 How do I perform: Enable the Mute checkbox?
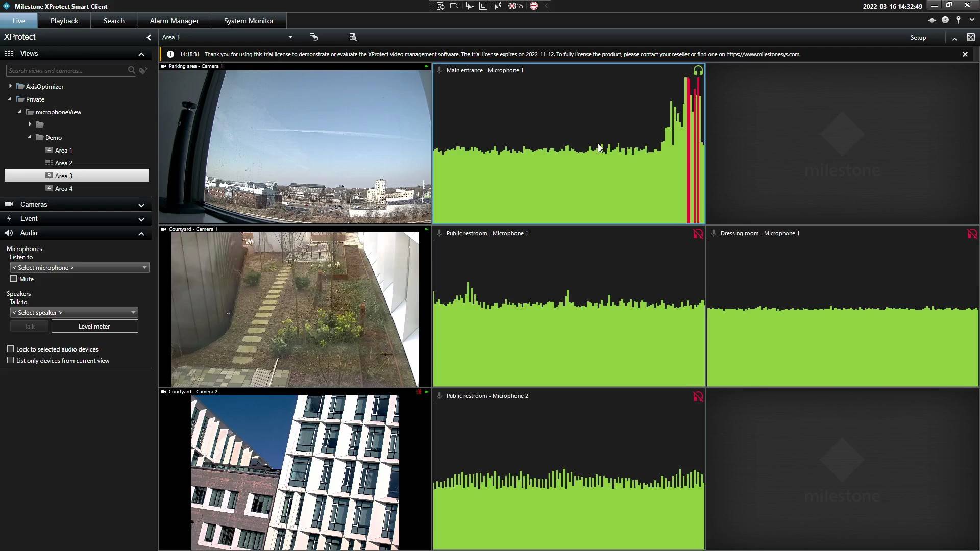tap(14, 279)
